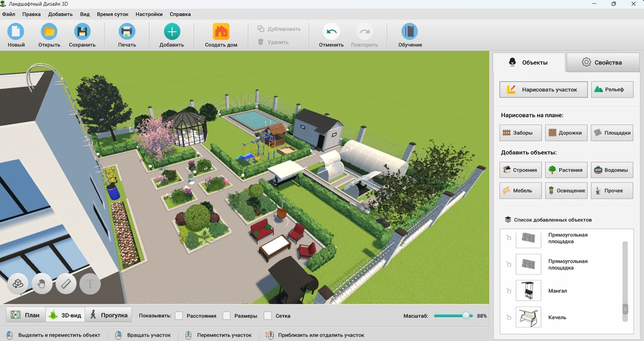The width and height of the screenshot is (644, 341).
Task: Switch to the План view mode
Action: click(26, 315)
